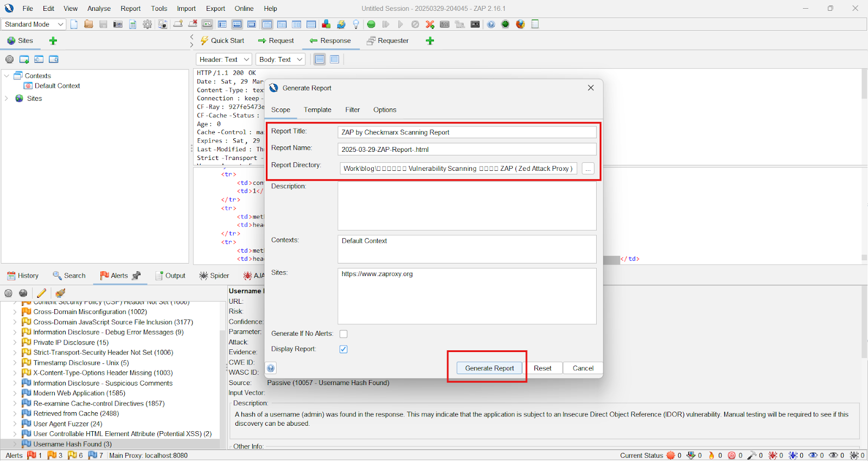Click the green break-on-all-requests circle icon

pos(371,24)
